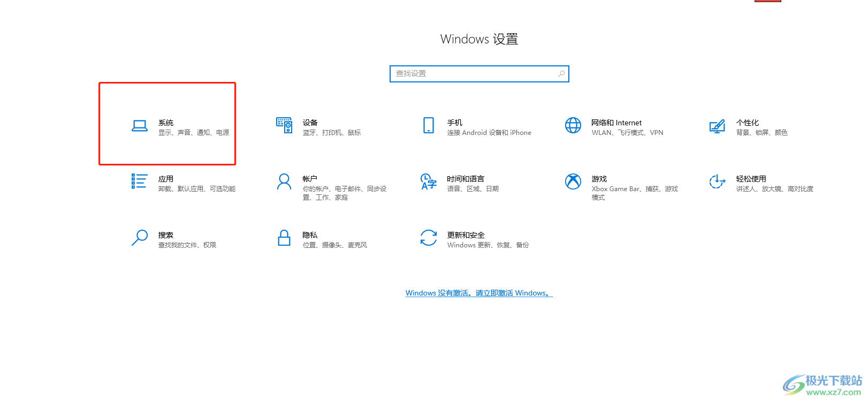Open the 个性化 paintbrush icon
Image resolution: width=868 pixels, height=401 pixels.
point(717,126)
